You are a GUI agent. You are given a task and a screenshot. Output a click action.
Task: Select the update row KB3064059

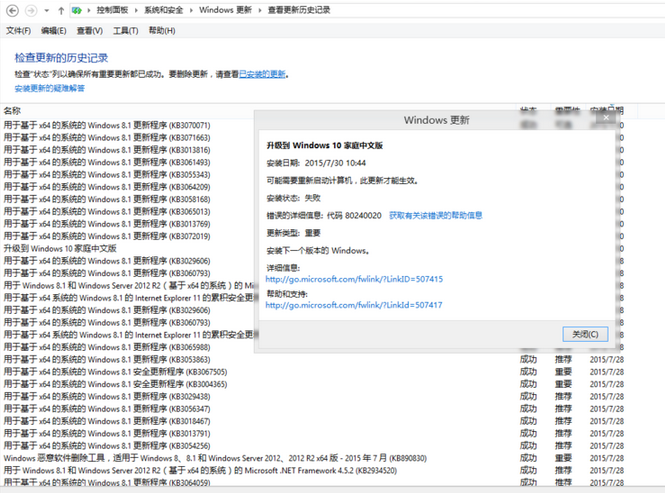pyautogui.click(x=313, y=482)
